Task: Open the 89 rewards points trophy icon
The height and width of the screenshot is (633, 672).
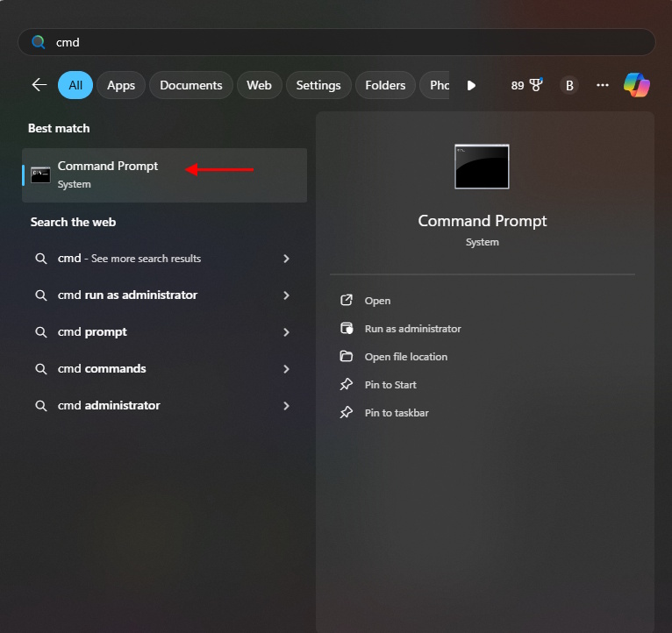Action: click(x=526, y=85)
